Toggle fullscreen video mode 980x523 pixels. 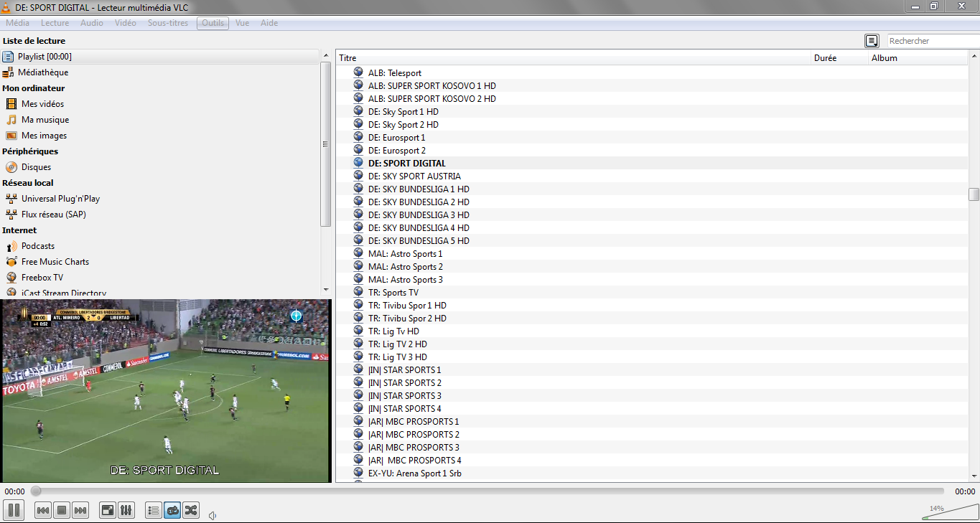tap(108, 510)
